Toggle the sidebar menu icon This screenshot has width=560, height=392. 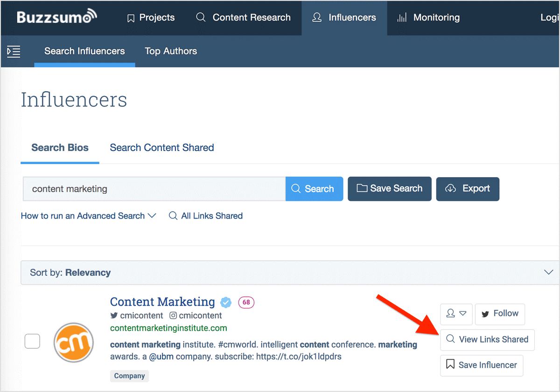(x=14, y=51)
